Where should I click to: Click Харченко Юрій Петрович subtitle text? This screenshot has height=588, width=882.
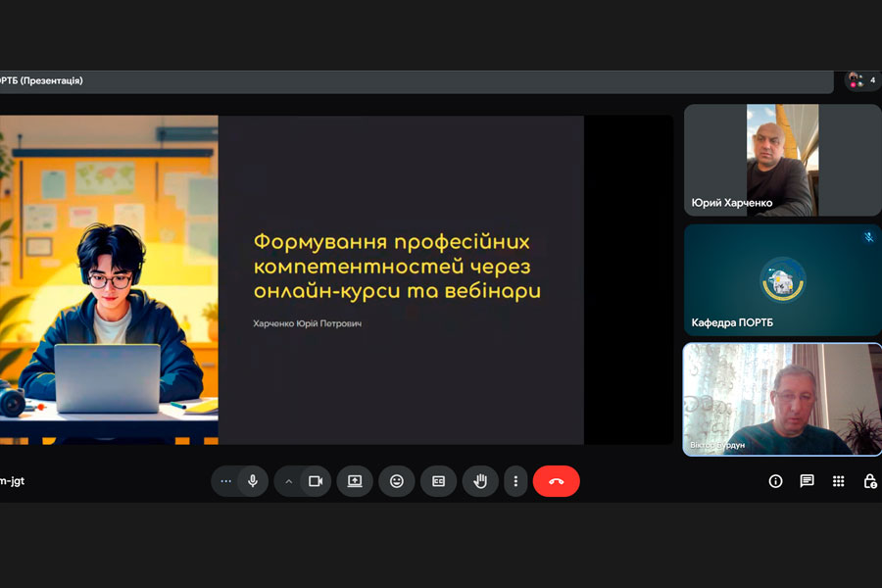307,323
